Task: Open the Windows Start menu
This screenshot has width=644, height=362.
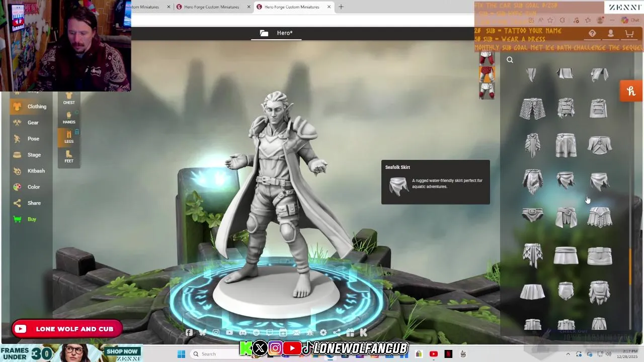Action: [182, 354]
